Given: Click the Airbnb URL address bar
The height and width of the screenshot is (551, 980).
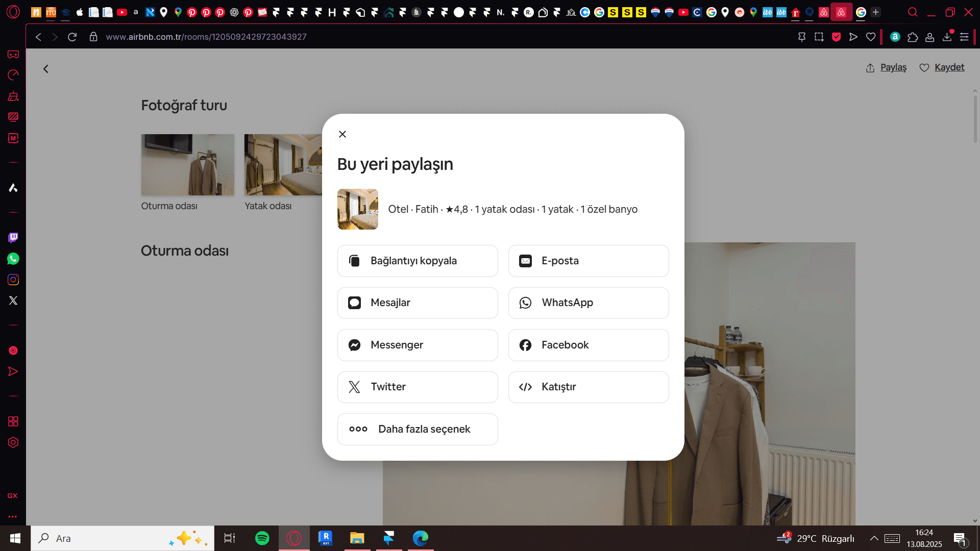Looking at the screenshot, I should point(206,37).
